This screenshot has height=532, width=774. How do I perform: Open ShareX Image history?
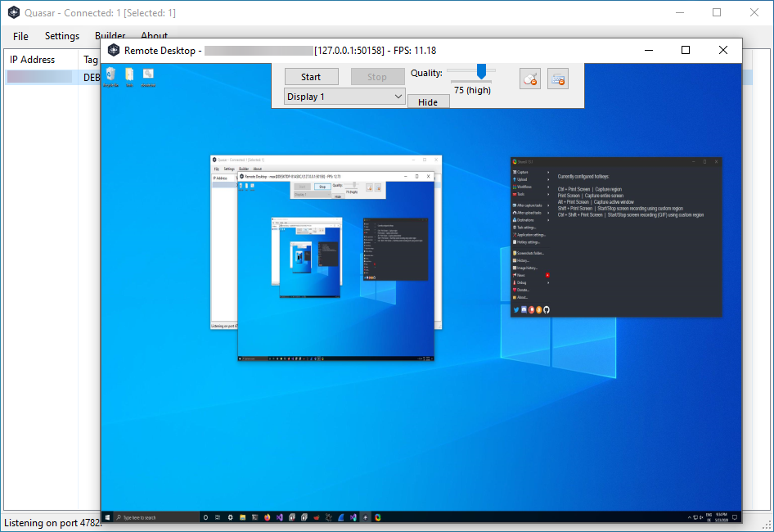529,268
